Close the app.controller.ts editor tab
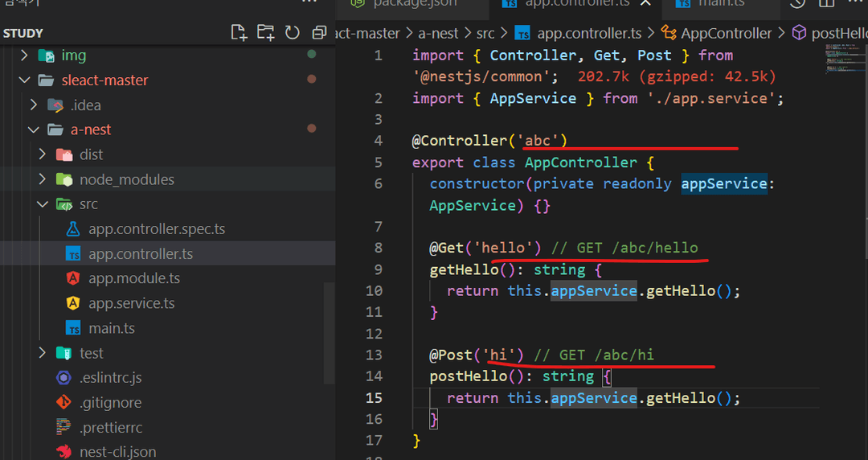The image size is (868, 460). point(645,3)
